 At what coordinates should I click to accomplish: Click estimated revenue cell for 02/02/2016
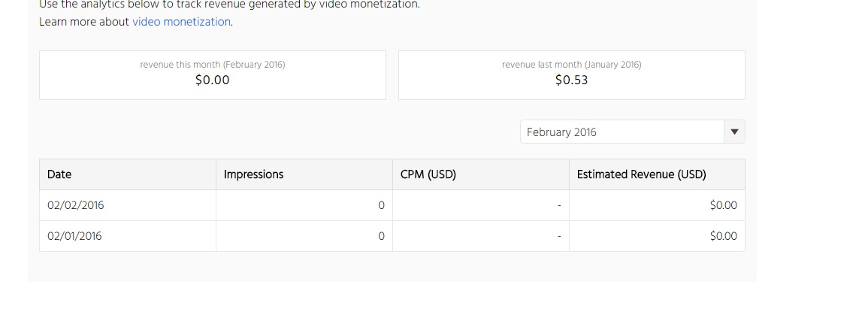click(x=723, y=205)
